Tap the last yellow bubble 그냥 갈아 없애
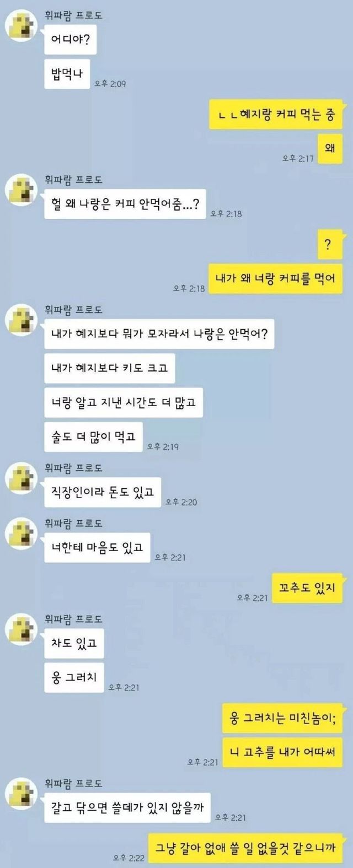This screenshot has height=868, width=353. pos(246,848)
